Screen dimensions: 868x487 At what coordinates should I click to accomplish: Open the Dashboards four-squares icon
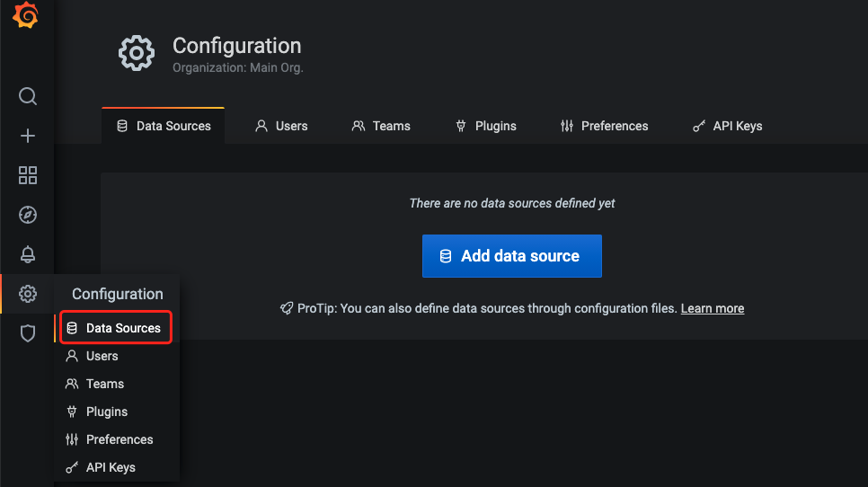[28, 175]
